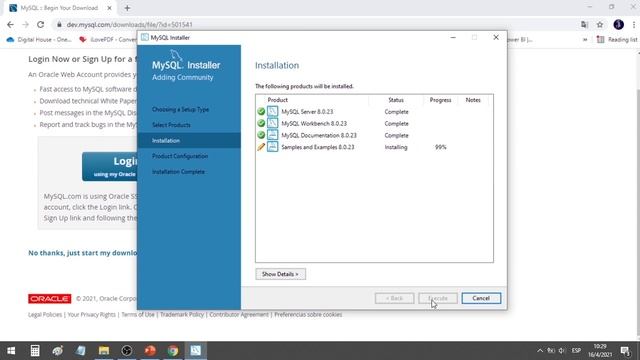This screenshot has height=360, width=640.
Task: Close the MySQL Installer window
Action: coord(496,37)
